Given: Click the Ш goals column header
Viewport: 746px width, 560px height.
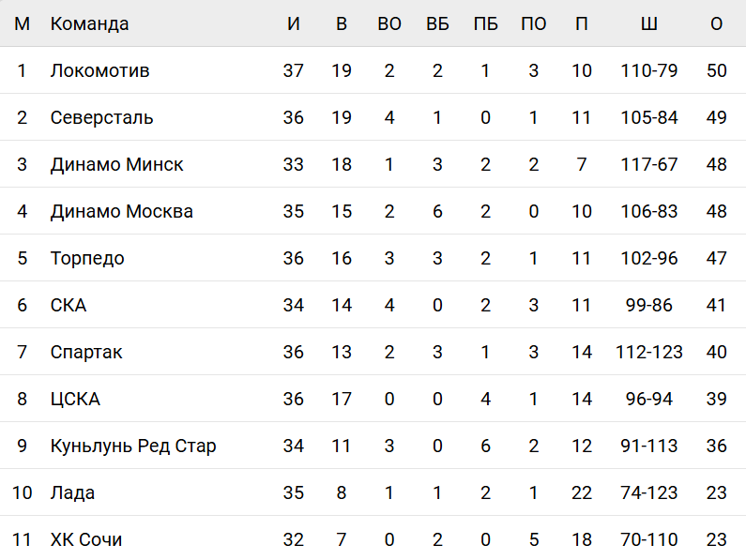Looking at the screenshot, I should (x=649, y=23).
